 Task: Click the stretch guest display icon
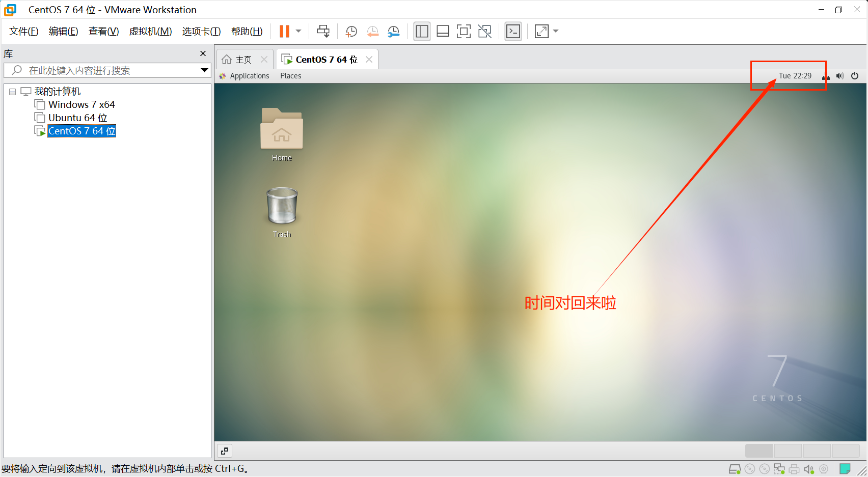click(x=541, y=32)
